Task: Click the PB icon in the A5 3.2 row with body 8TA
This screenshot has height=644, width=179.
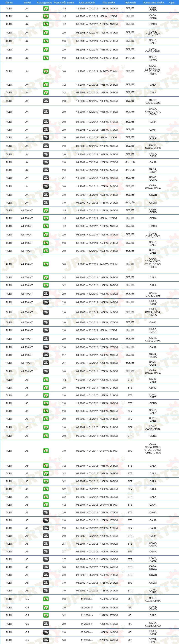Action: click(46, 497)
